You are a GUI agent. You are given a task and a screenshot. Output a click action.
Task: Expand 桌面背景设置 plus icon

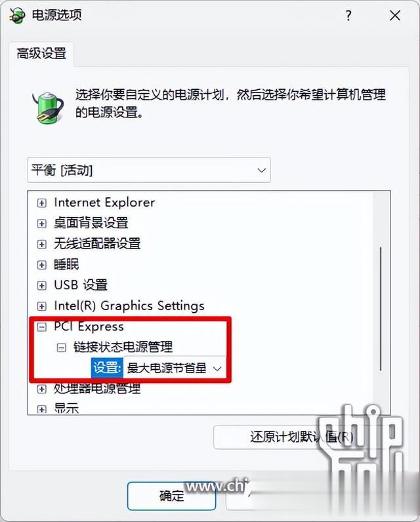point(41,224)
